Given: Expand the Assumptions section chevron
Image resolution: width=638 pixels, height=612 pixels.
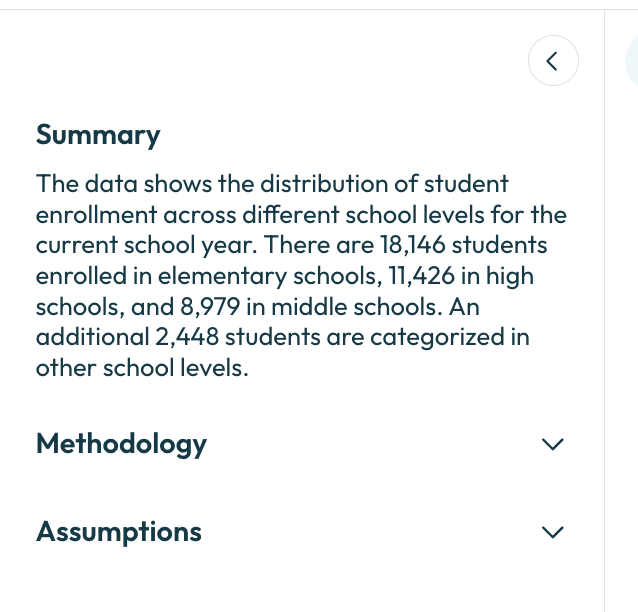Looking at the screenshot, I should (x=553, y=532).
